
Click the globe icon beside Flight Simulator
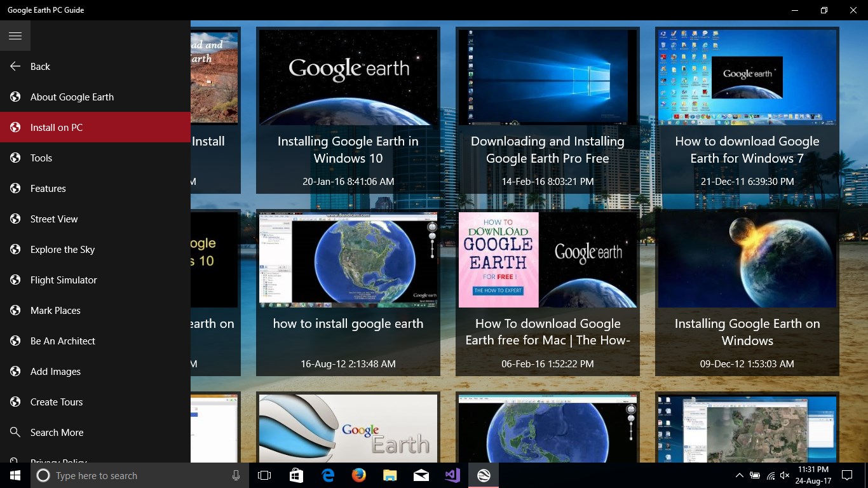pos(15,280)
